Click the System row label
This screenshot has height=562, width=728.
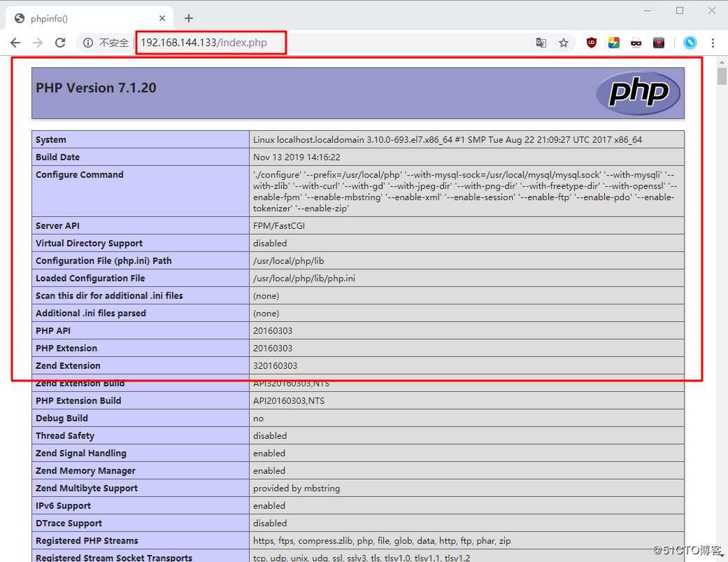[x=51, y=140]
